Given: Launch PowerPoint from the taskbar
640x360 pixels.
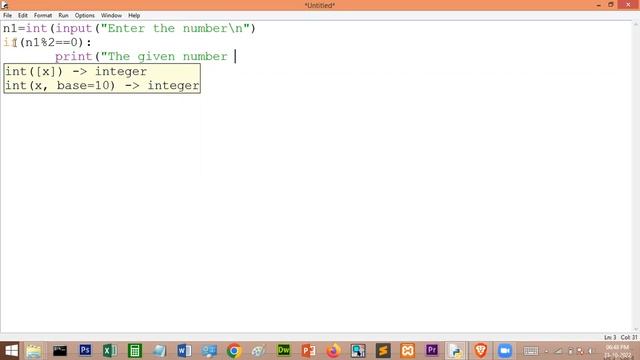Looking at the screenshot, I should coord(309,351).
